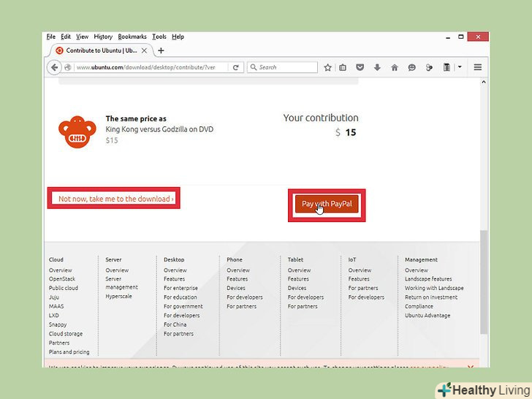Open the bookmarks list icon
This screenshot has width=532, height=399.
tap(343, 67)
